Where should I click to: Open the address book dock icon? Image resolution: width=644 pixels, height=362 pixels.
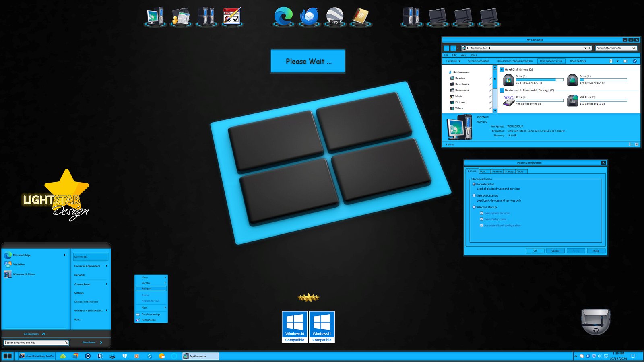click(x=361, y=16)
